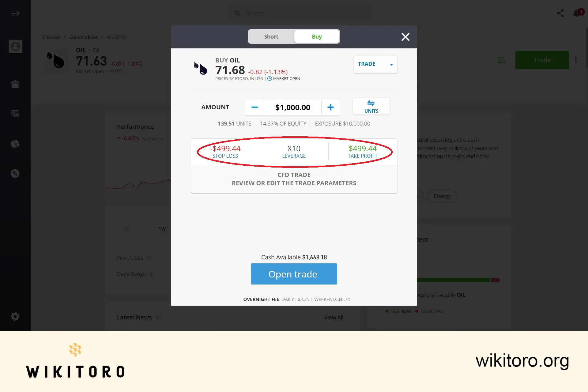Click the home/portfolio icon in sidebar
The image size is (588, 392).
[15, 84]
